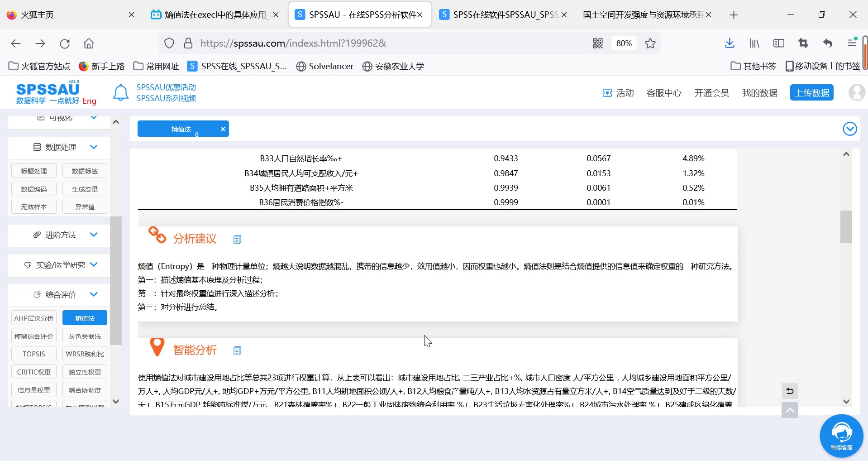Select the 数据标签 button
The width and height of the screenshot is (868, 461).
click(85, 171)
